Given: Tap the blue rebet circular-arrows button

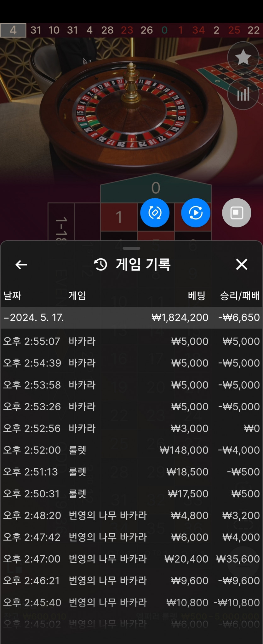Looking at the screenshot, I should tap(155, 213).
